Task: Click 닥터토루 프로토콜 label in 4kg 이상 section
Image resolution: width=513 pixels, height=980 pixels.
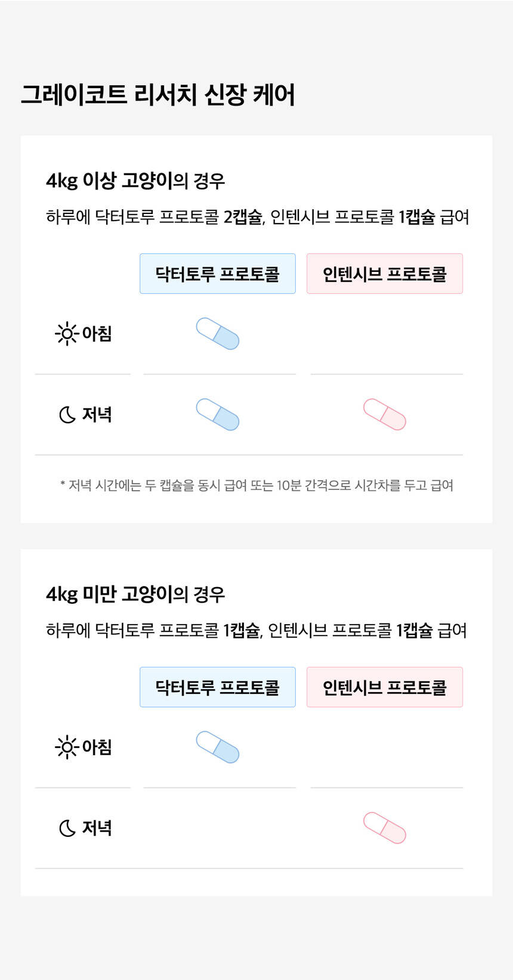Action: point(218,274)
